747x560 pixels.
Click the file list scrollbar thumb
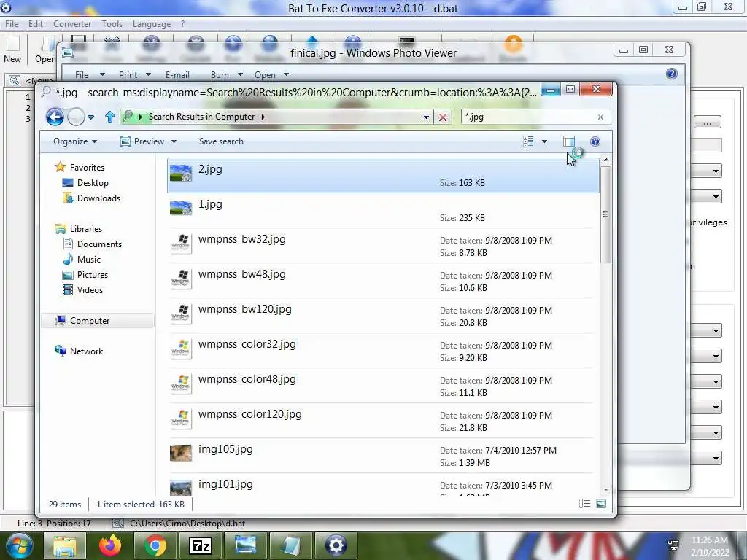click(605, 214)
